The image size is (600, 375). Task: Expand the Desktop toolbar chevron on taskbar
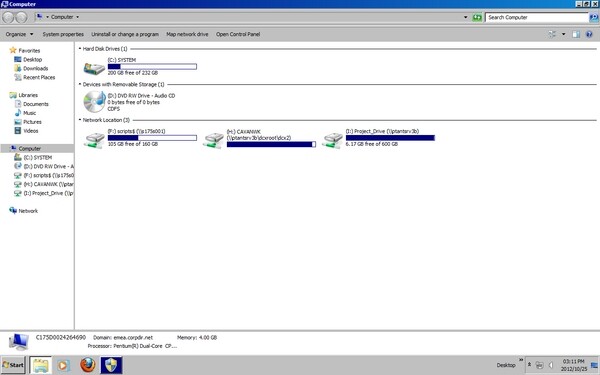coord(521,360)
